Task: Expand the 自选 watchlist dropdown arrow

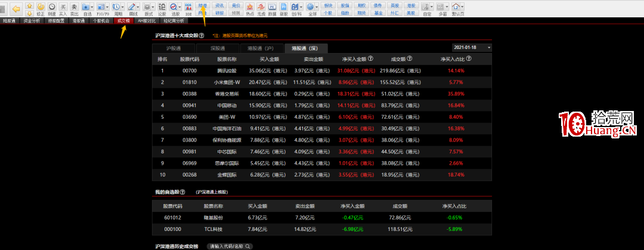Action: pos(97,7)
